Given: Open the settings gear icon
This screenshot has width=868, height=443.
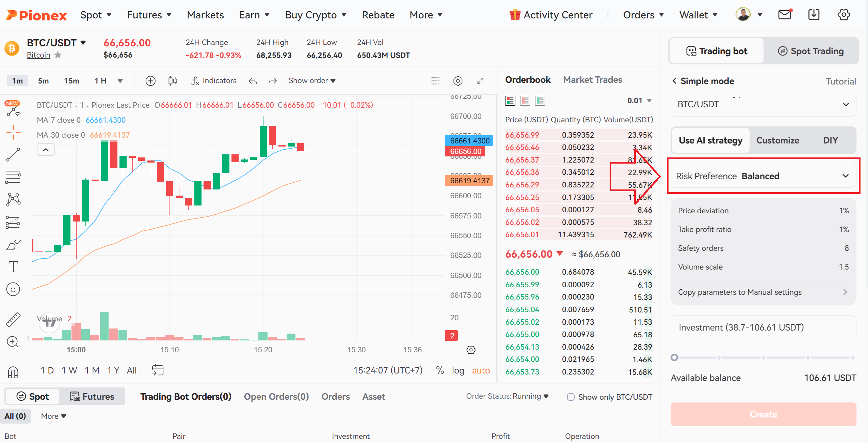Looking at the screenshot, I should [843, 15].
